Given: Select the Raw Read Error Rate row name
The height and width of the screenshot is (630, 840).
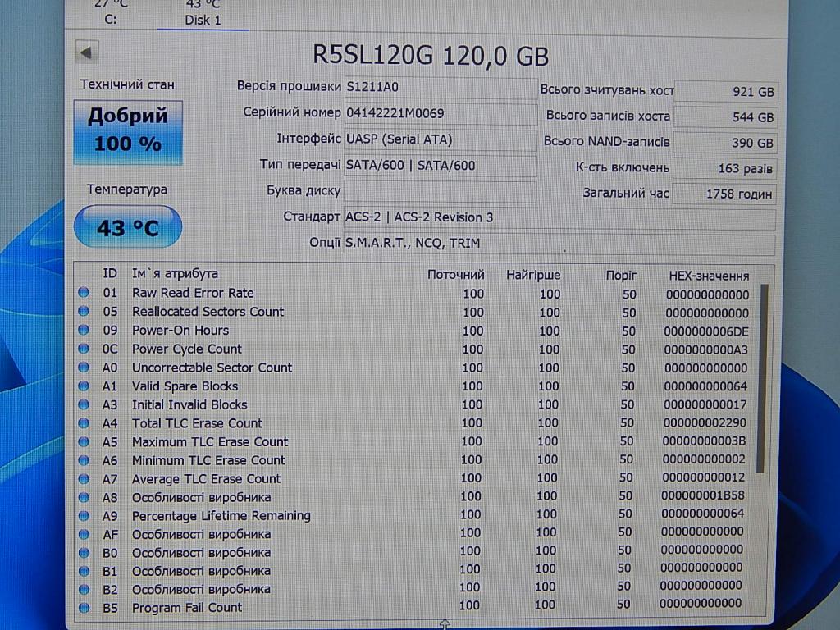Looking at the screenshot, I should point(193,293).
